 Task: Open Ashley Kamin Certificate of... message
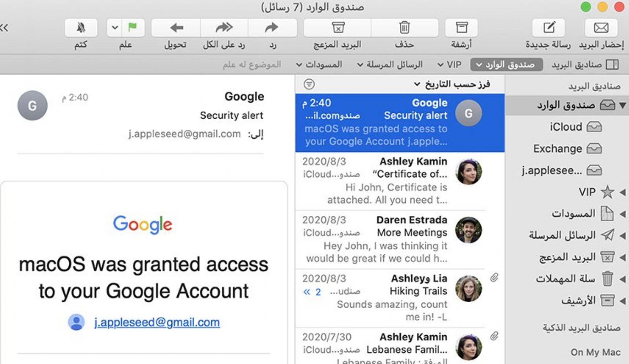click(400, 181)
